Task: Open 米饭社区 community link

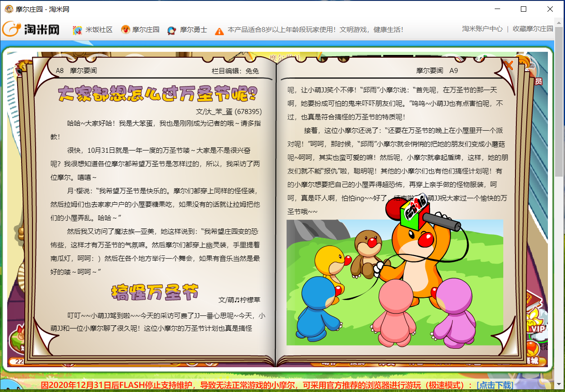Action: tap(99, 30)
